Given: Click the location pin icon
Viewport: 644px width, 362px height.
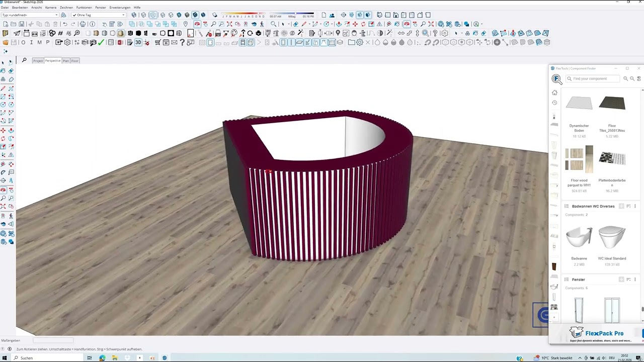Looking at the screenshot, I should tap(186, 24).
